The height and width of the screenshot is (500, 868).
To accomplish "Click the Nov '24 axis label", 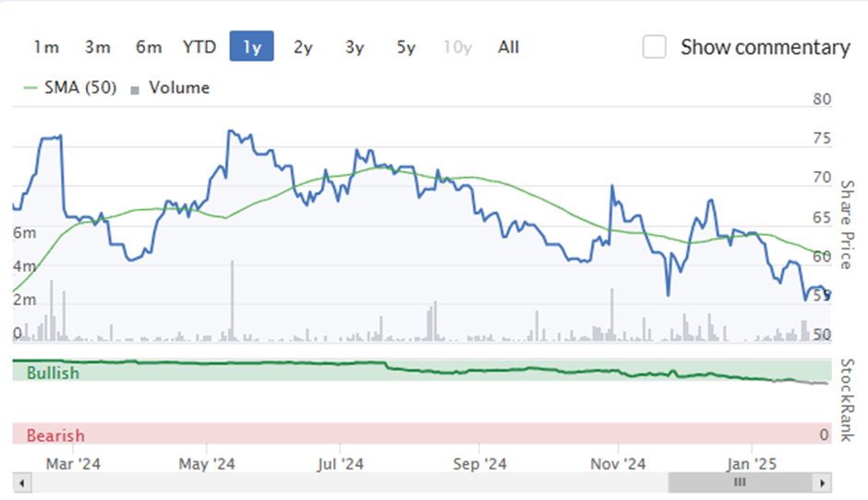I will click(x=618, y=464).
